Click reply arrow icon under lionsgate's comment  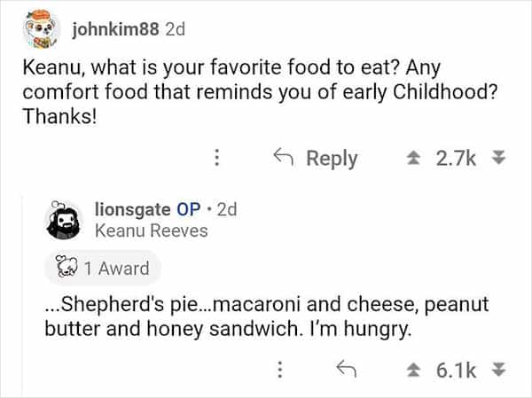(x=346, y=368)
